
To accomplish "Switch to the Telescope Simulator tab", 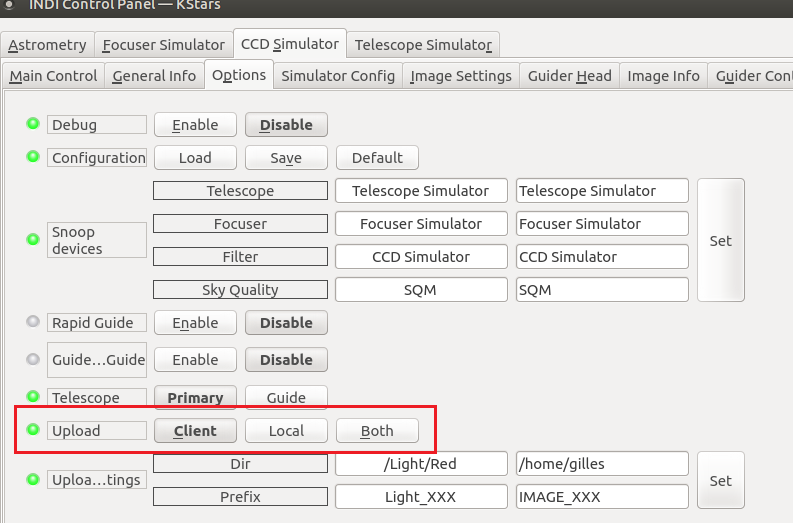I will coord(422,45).
